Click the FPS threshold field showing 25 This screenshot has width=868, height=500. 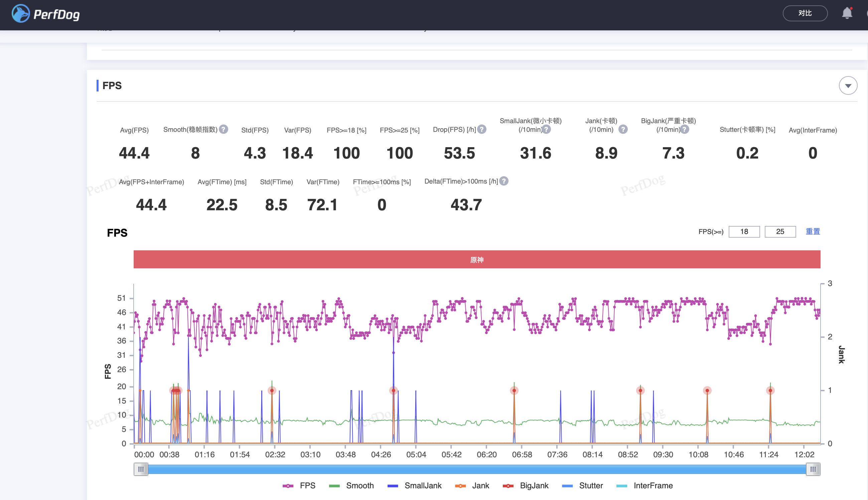pyautogui.click(x=780, y=231)
